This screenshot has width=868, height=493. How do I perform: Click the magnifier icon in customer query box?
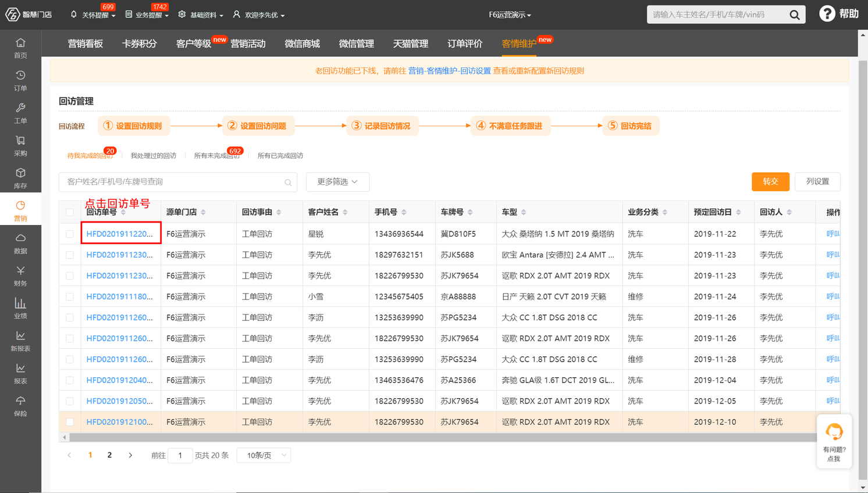(288, 182)
